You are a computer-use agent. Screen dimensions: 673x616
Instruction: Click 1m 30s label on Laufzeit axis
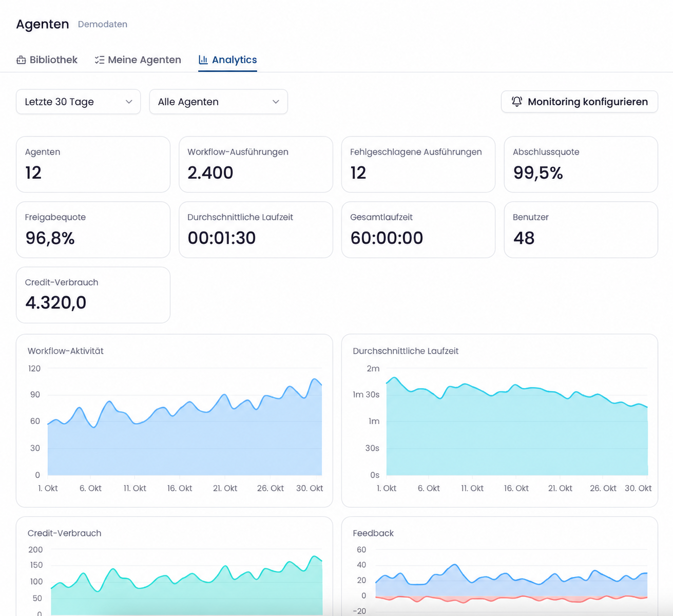(x=366, y=395)
